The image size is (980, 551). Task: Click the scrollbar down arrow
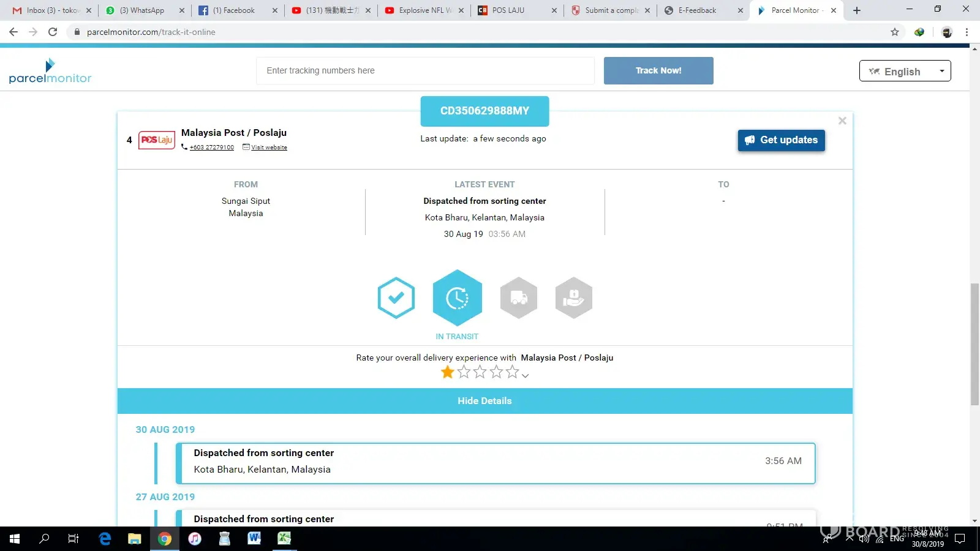tap(974, 522)
